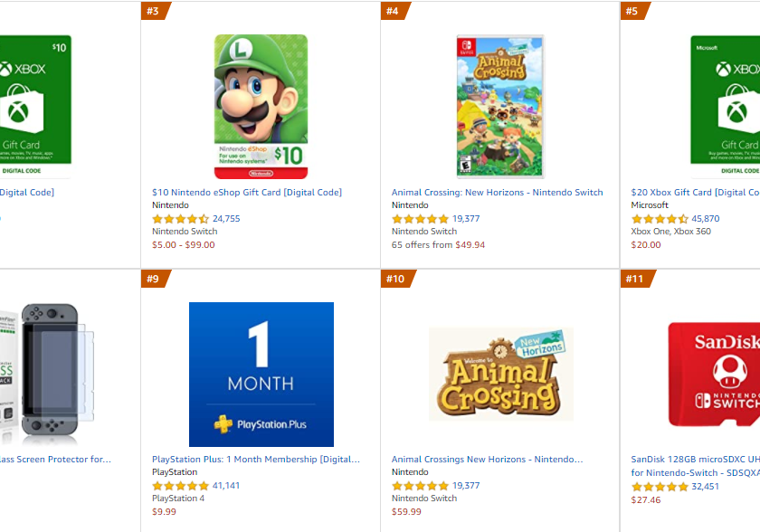
Task: Click the 45,870 ratings count link
Action: (705, 219)
